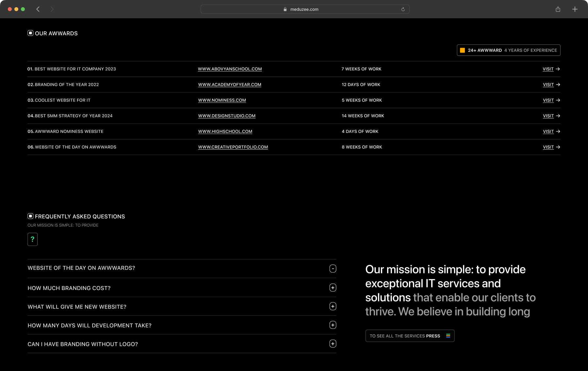Open the www.abovyanschool.com link
This screenshot has width=588, height=371.
pyautogui.click(x=230, y=69)
